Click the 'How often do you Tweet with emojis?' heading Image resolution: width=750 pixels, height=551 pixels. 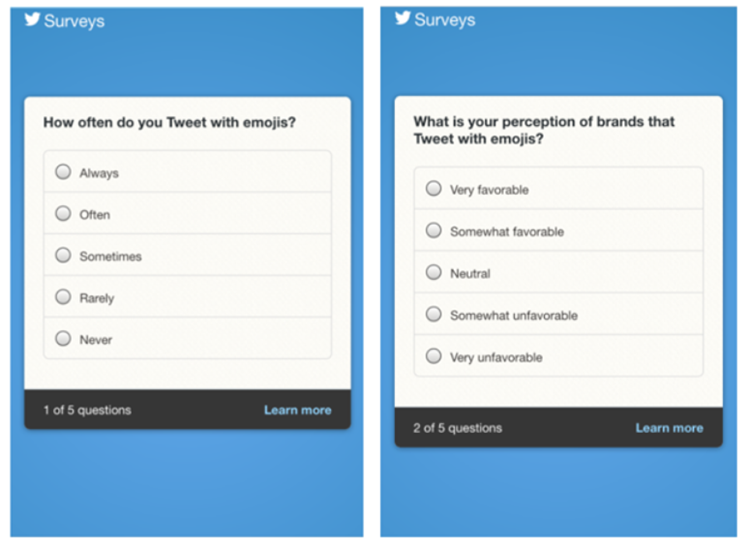point(169,122)
